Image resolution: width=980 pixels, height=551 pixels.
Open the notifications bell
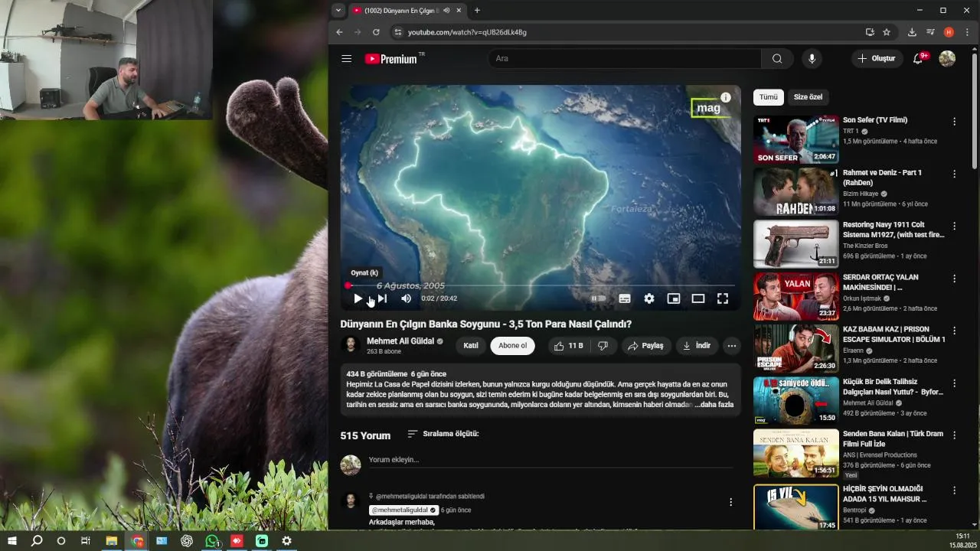(x=918, y=58)
